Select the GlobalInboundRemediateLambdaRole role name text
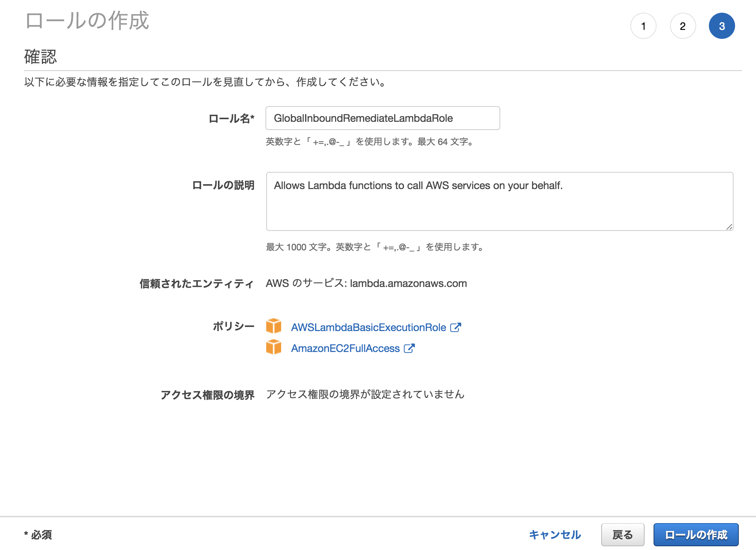This screenshot has width=756, height=550. tap(363, 118)
